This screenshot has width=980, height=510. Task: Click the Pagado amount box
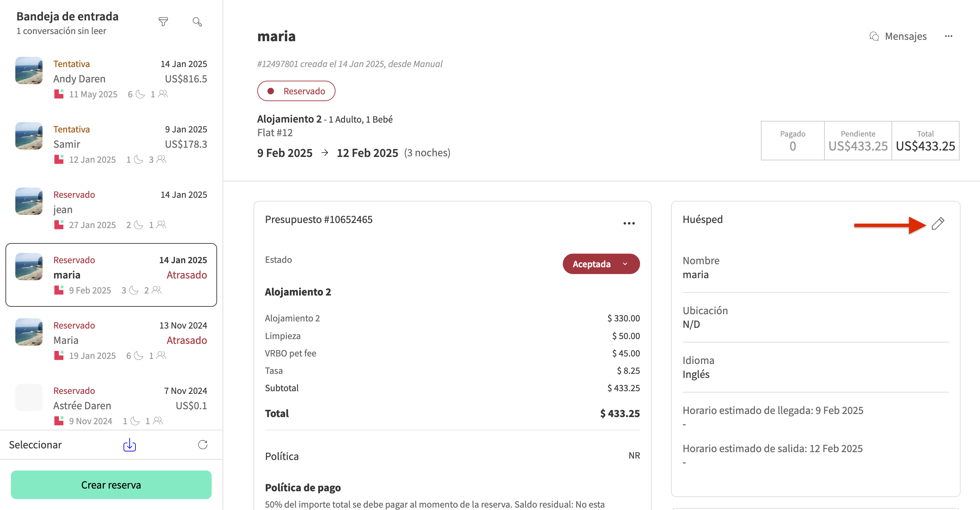tap(792, 141)
